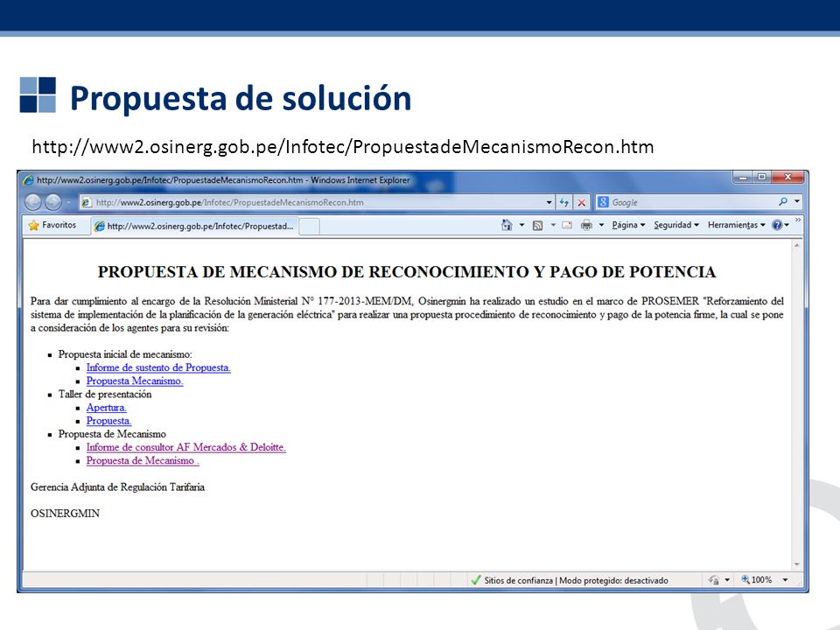
Task: Click the OSINERGMIN text
Action: click(65, 514)
